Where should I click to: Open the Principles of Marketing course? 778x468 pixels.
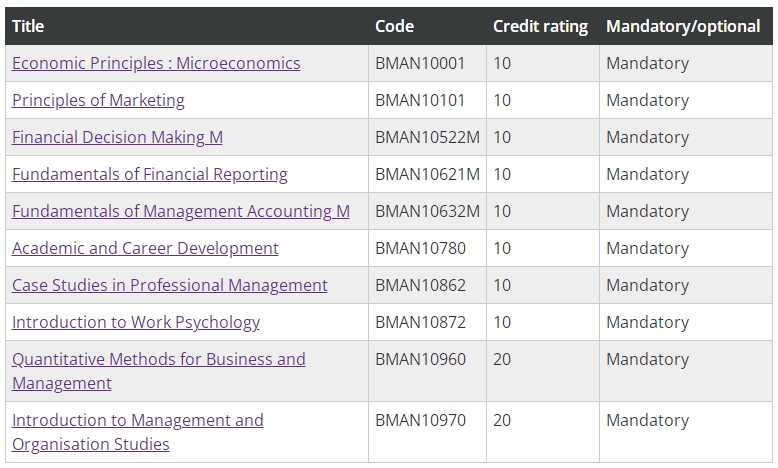(98, 100)
